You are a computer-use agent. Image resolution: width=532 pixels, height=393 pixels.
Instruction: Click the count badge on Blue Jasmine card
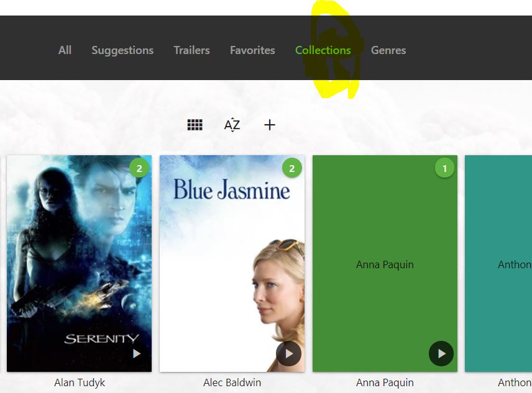(291, 168)
